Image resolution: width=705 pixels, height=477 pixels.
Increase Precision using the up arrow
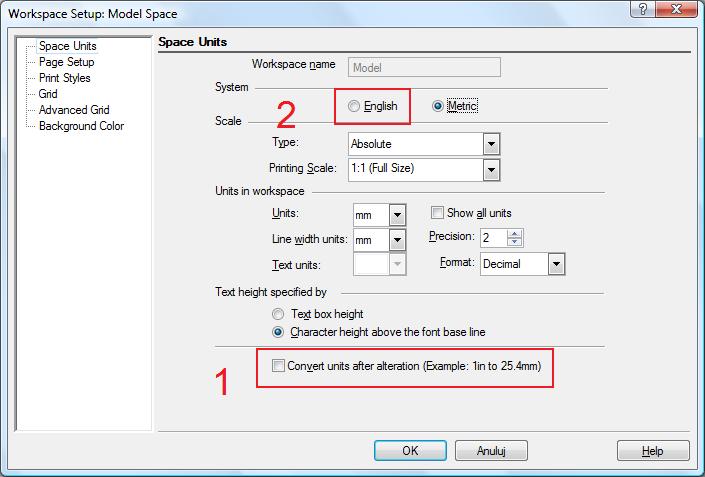514,234
